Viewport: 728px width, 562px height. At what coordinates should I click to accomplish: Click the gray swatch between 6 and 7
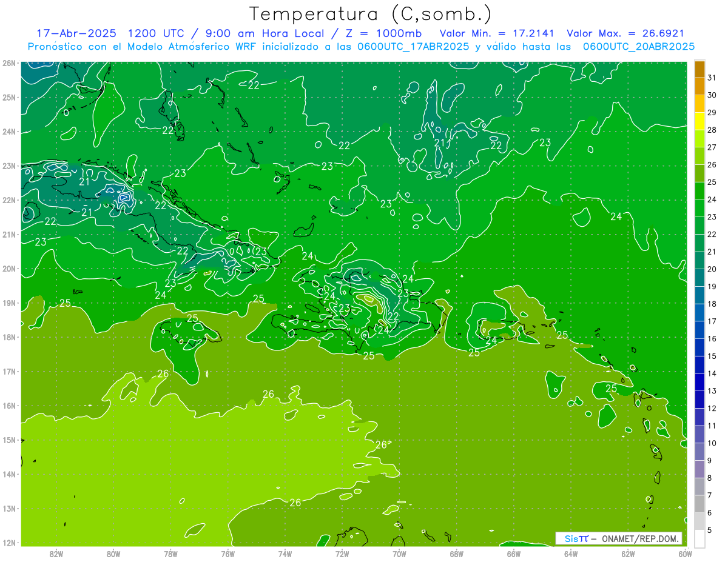(x=699, y=504)
